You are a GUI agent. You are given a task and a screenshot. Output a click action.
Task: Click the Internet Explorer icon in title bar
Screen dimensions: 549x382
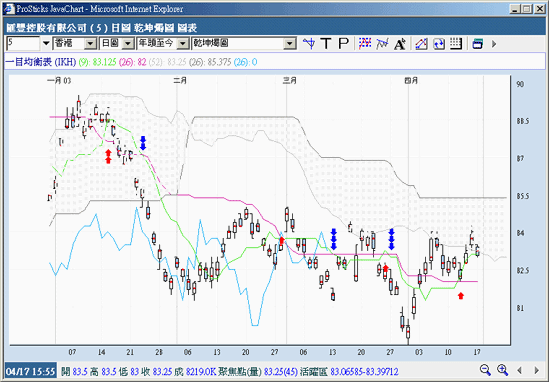9,9
